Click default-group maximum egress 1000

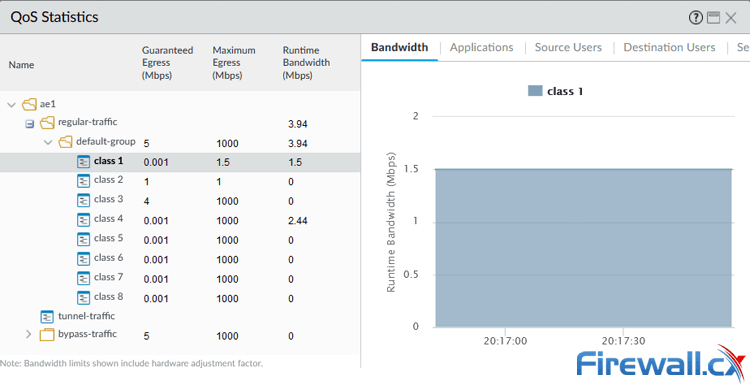227,143
